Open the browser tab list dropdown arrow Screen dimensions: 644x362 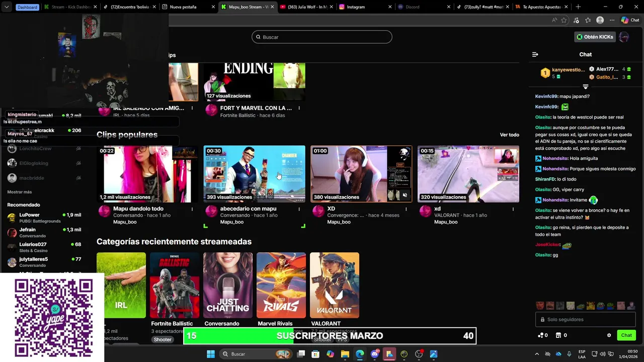7,7
